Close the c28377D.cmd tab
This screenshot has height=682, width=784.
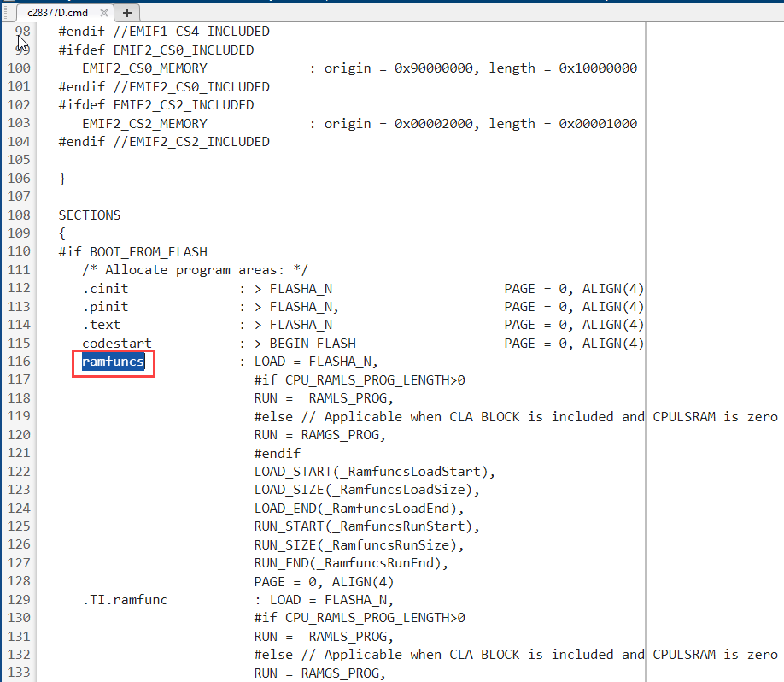point(104,13)
